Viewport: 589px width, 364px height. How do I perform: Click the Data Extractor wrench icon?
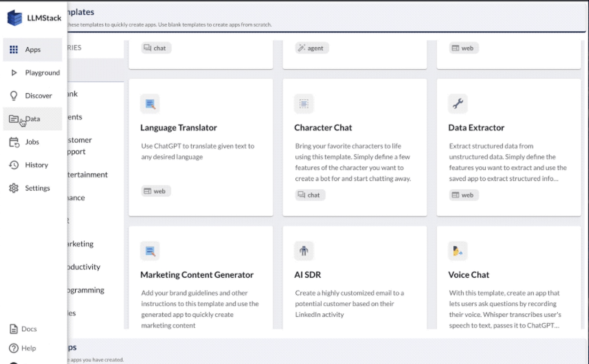tap(458, 104)
